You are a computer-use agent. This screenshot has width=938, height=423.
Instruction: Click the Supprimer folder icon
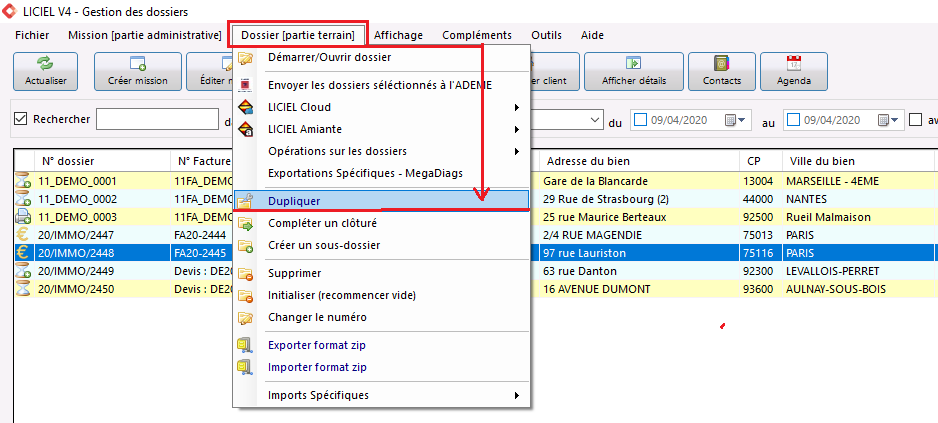[x=245, y=273]
